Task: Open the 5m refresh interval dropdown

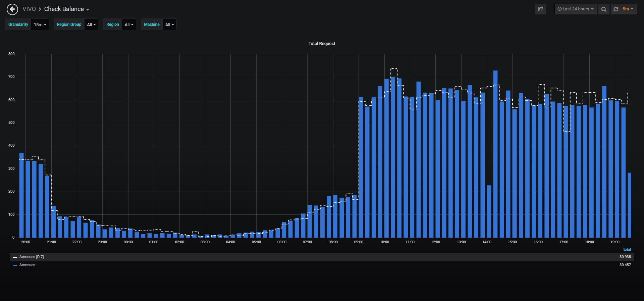Action: 628,9
